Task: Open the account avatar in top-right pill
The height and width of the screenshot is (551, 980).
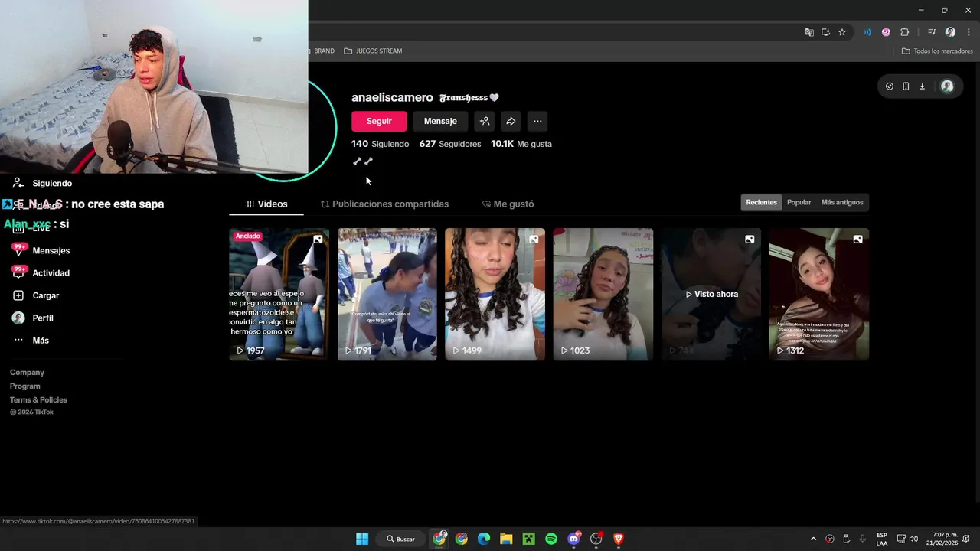Action: [947, 86]
